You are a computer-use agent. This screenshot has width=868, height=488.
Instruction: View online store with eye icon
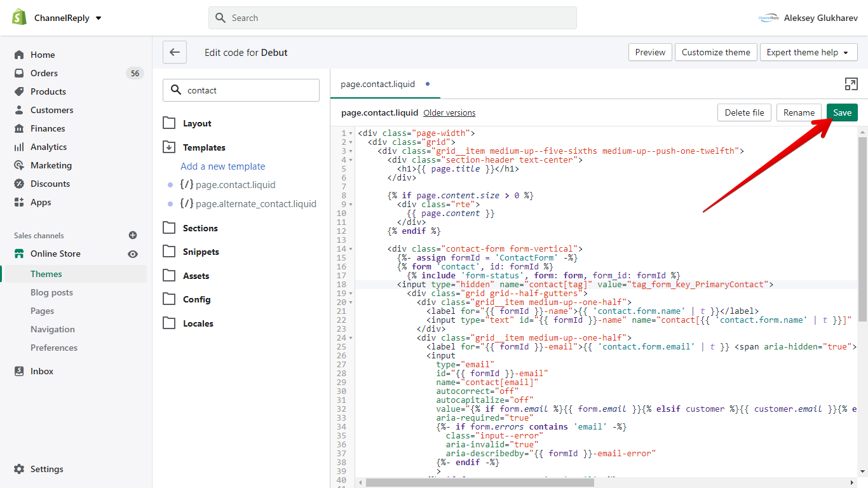tap(133, 254)
